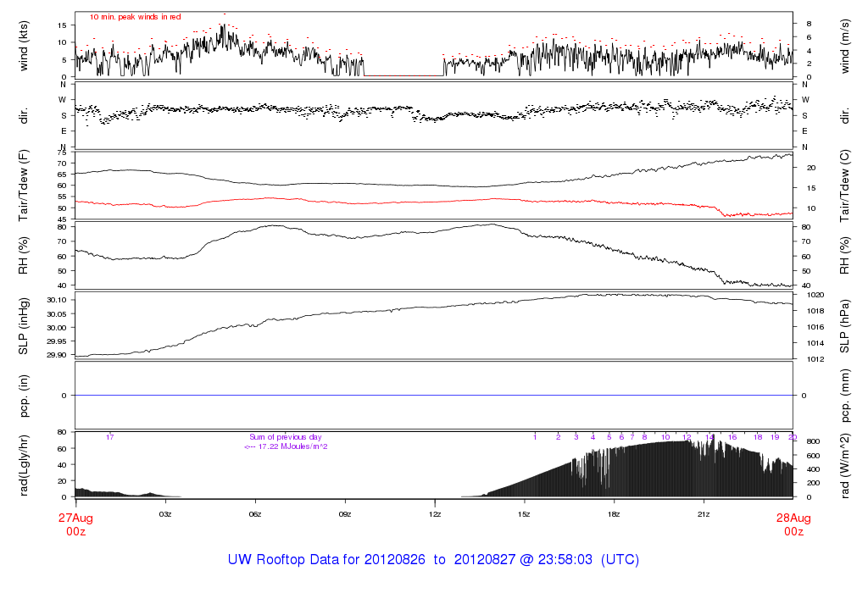Click the red '27Aug 00z' date label
Viewport: 868px width, 593px height.
click(75, 524)
